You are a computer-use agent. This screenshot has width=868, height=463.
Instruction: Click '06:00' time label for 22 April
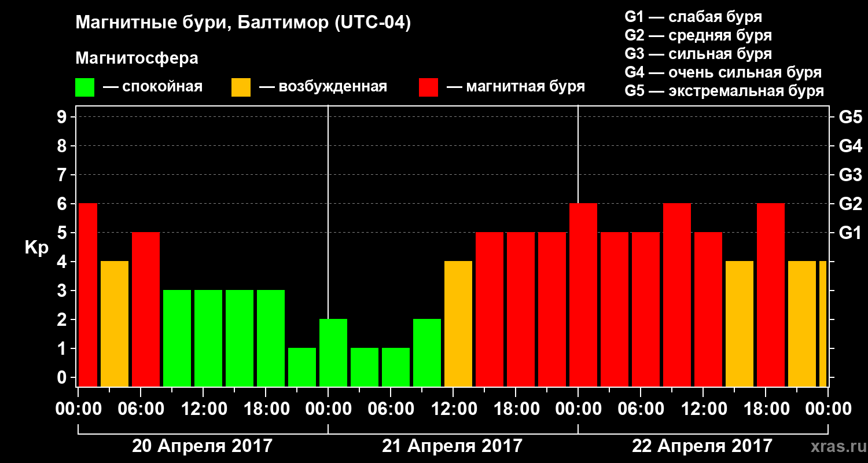coord(641,409)
